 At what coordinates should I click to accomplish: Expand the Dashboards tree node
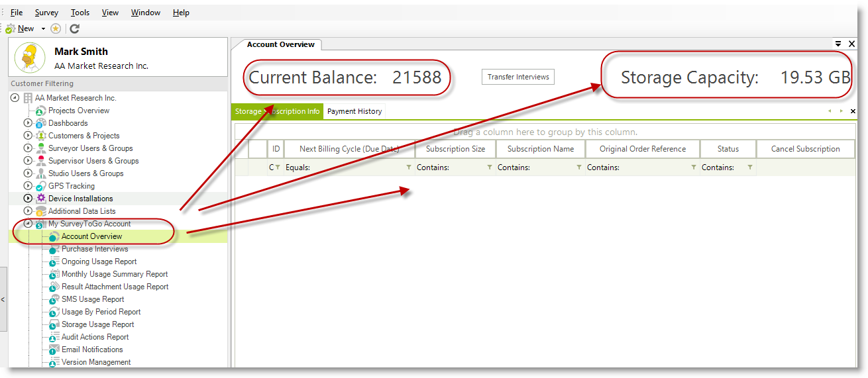click(x=28, y=123)
